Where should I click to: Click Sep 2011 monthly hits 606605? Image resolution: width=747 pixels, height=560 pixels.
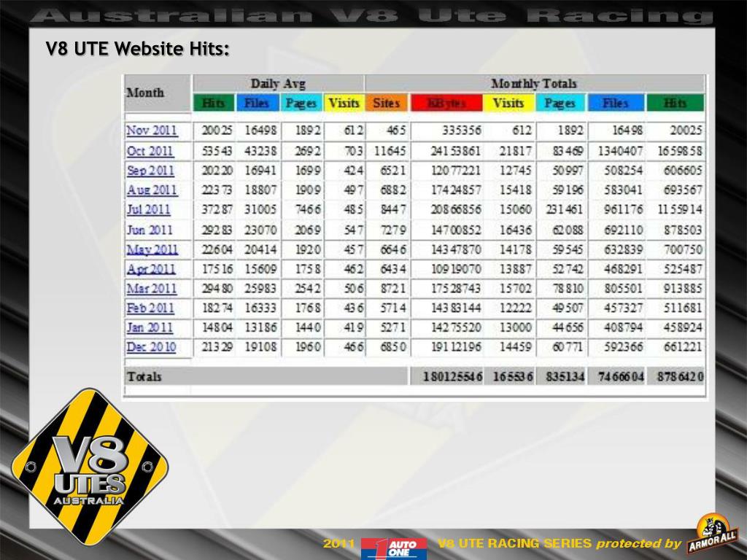click(683, 171)
